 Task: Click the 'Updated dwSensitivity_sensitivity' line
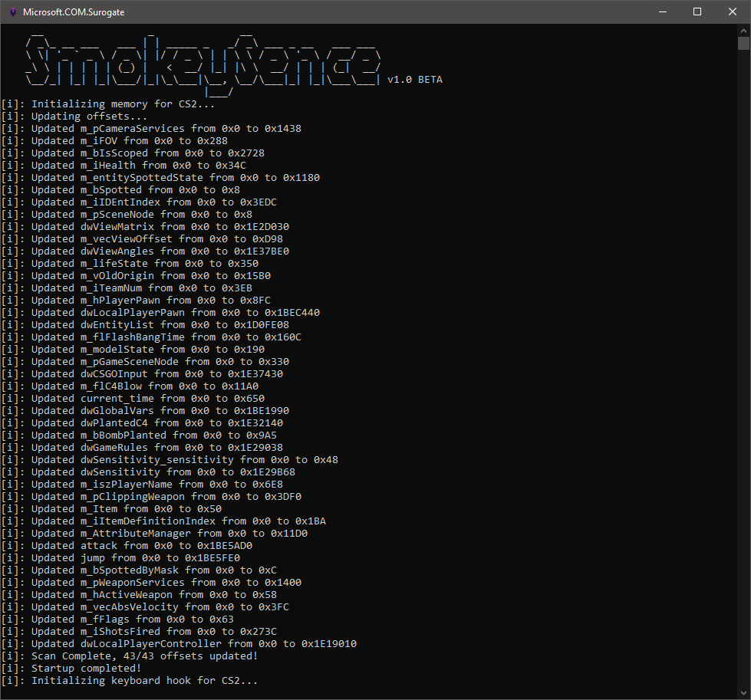coord(170,460)
